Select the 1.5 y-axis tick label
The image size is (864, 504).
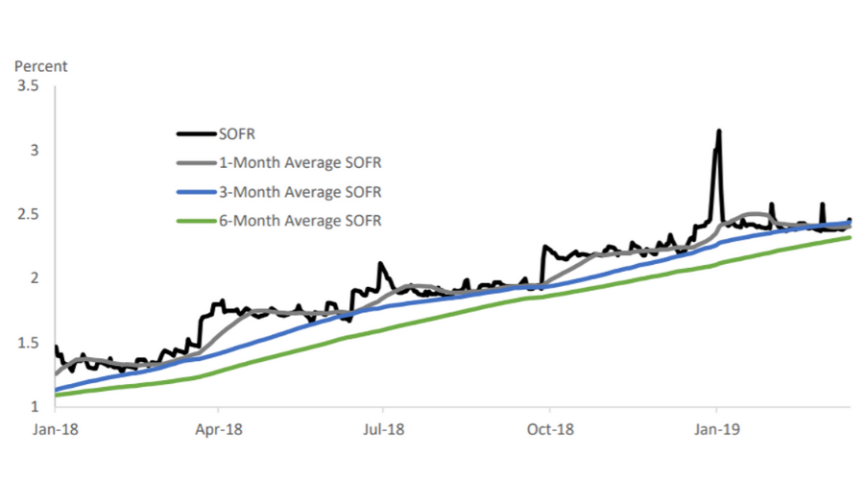pos(30,343)
